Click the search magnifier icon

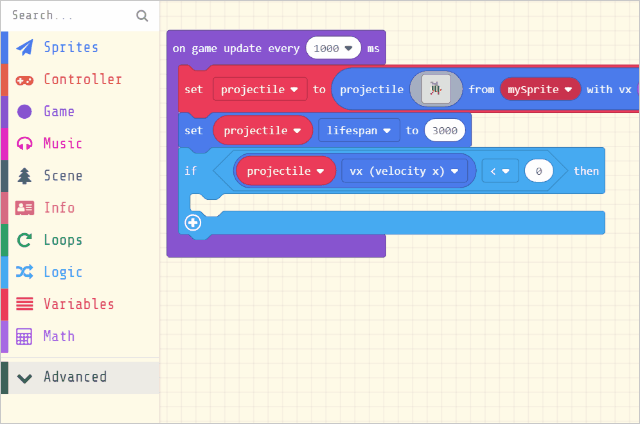[142, 16]
